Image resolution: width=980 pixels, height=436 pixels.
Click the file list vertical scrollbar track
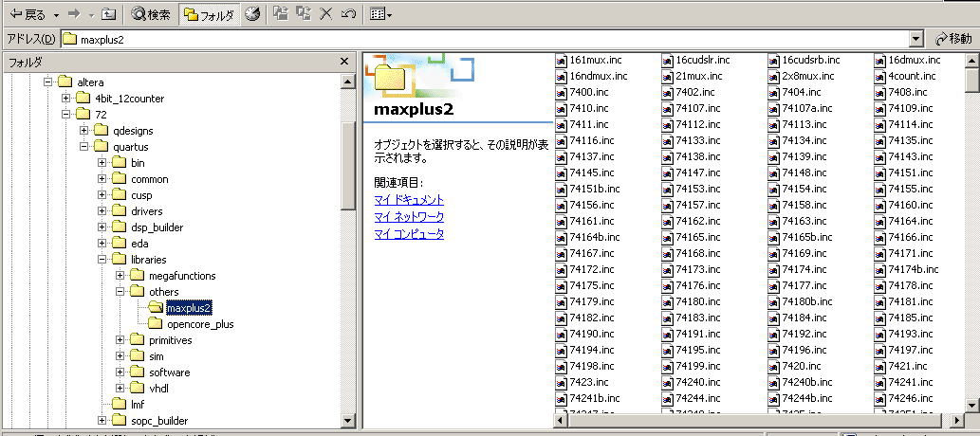coord(971,244)
